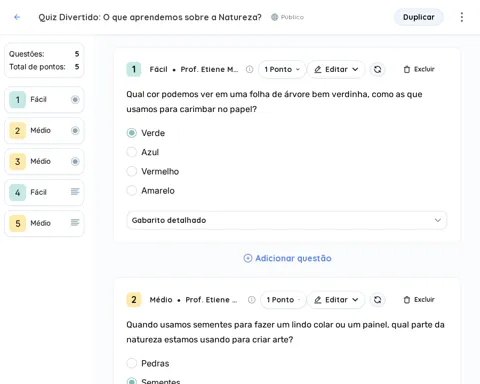Delete question 1 with Excluir
Screen dimensions: 480x384
click(419, 69)
